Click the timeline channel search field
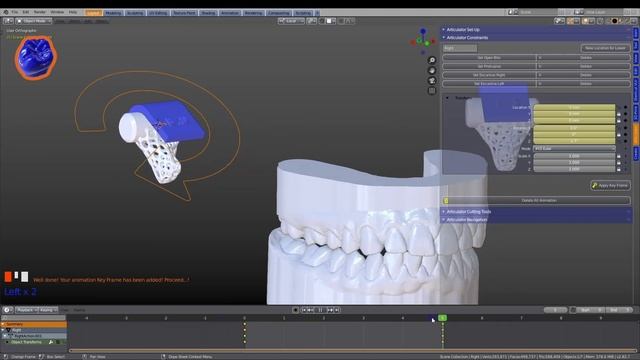The width and height of the screenshot is (640, 360). (x=33, y=318)
